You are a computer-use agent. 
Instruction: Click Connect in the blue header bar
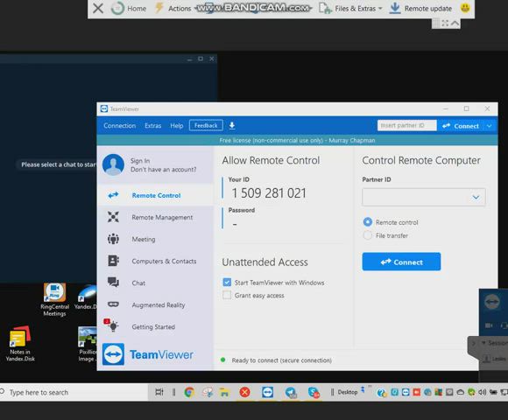click(x=461, y=126)
